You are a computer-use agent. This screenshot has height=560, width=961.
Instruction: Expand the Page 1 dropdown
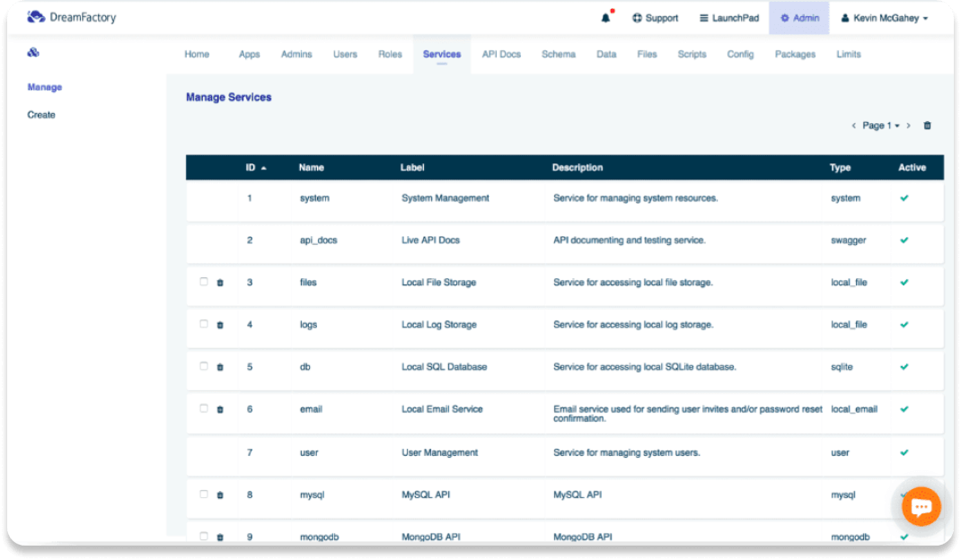(880, 126)
